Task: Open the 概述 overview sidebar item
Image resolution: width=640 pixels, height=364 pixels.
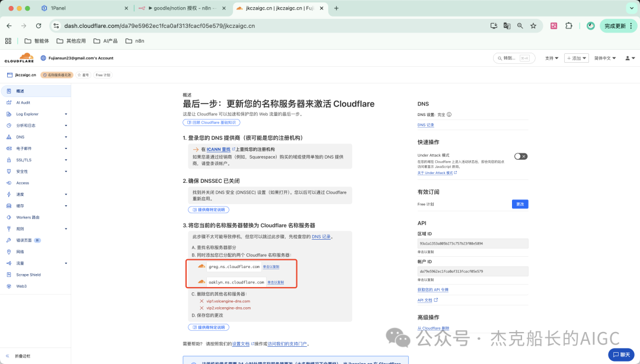Action: click(x=36, y=91)
